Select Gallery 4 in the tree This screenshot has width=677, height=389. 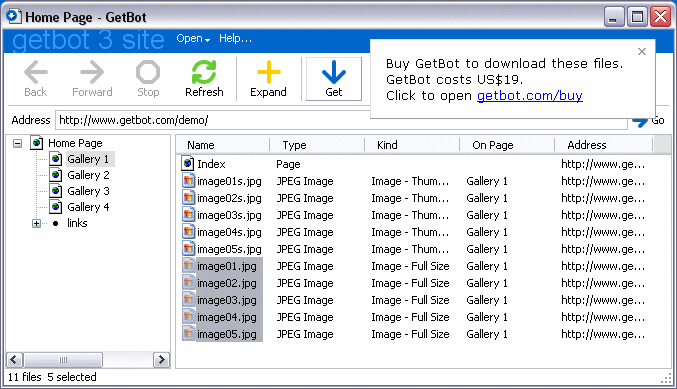click(88, 207)
